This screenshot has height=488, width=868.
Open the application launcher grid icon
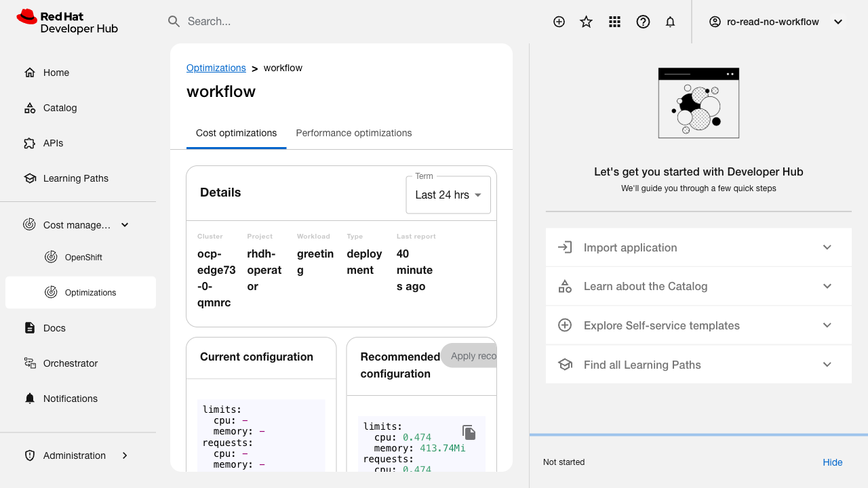click(615, 22)
